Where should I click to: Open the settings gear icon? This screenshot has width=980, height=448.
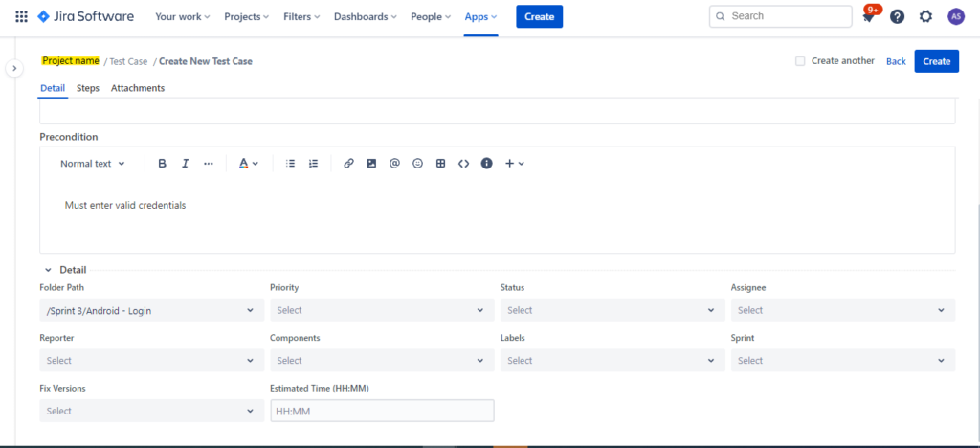(925, 17)
